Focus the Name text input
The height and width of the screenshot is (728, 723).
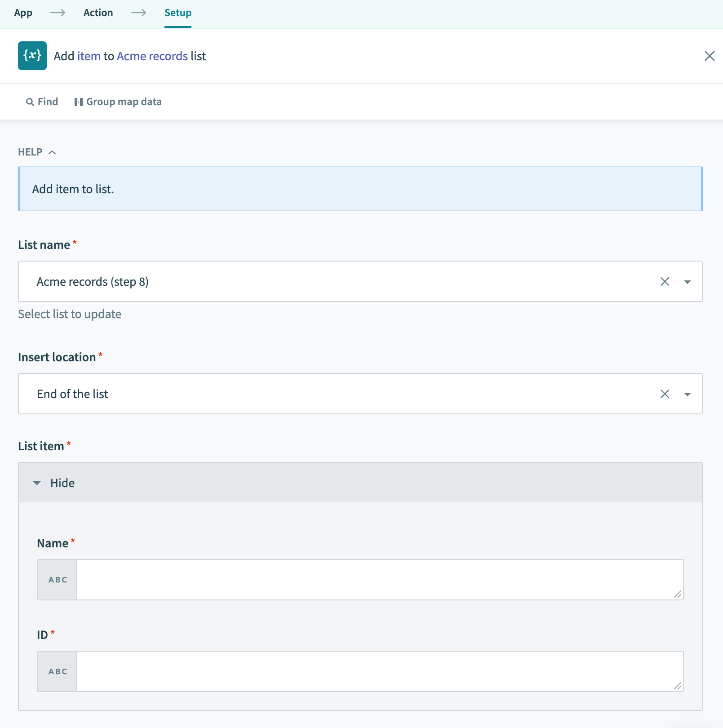pyautogui.click(x=373, y=580)
